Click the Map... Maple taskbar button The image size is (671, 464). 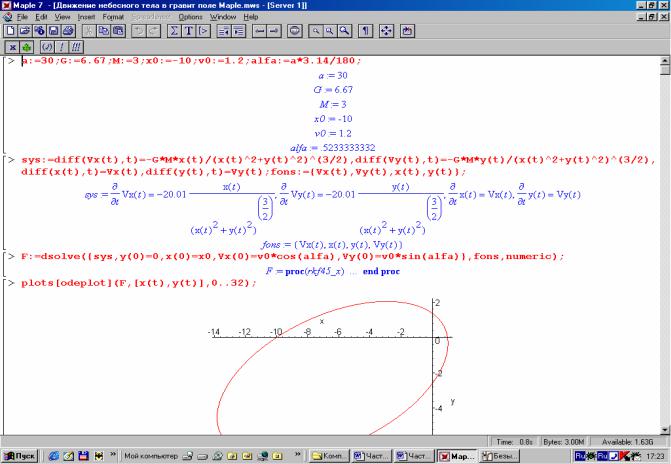[x=456, y=456]
